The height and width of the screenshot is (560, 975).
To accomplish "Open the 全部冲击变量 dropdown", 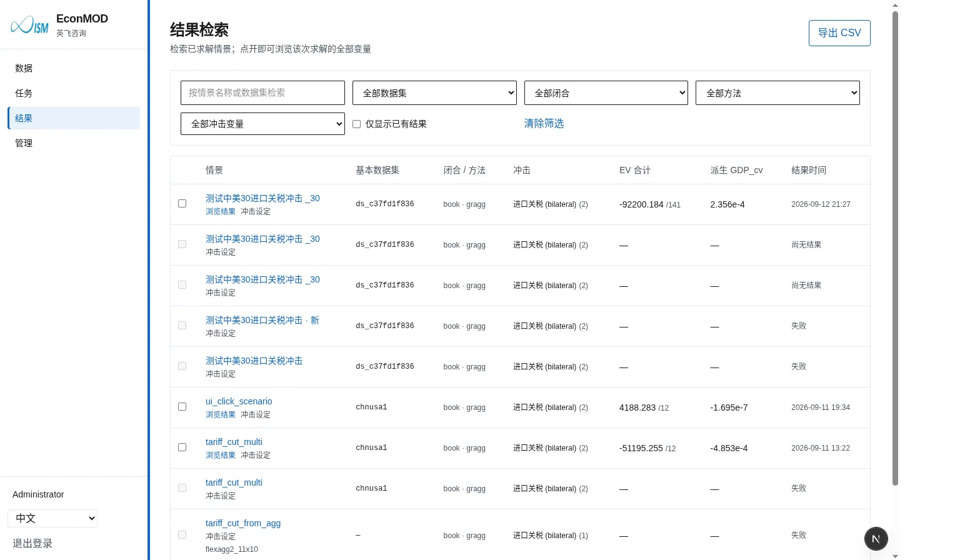I will tap(262, 124).
